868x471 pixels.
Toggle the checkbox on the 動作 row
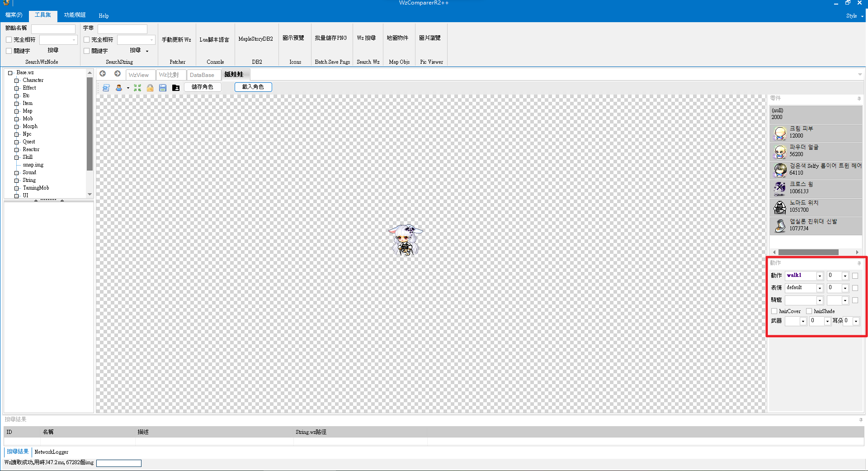855,276
